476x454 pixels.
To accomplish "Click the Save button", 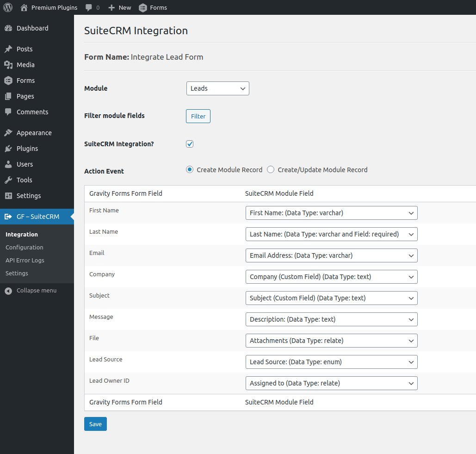I will [x=95, y=424].
